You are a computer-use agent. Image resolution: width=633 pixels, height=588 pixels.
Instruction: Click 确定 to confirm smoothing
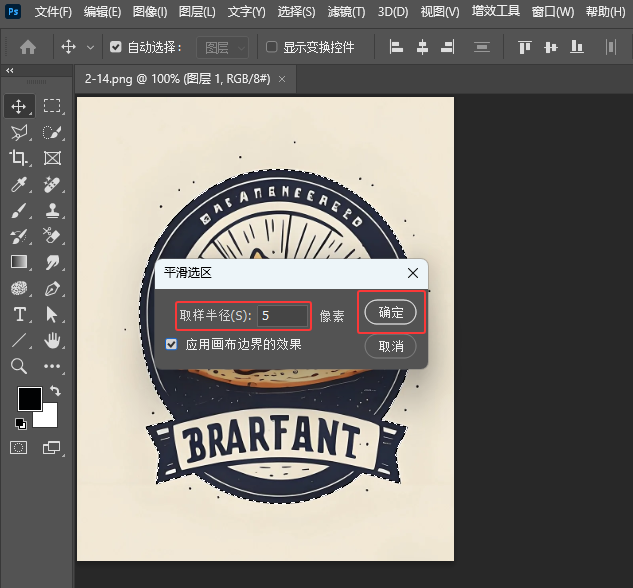point(391,312)
